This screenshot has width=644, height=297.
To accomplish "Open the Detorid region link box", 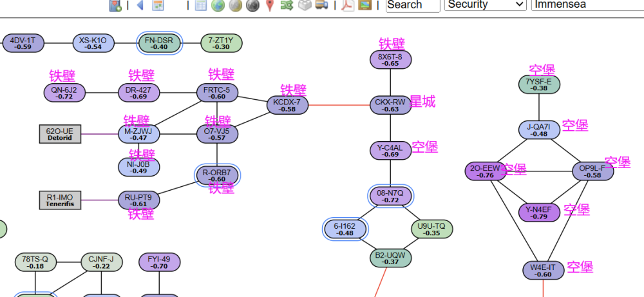I will pyautogui.click(x=60, y=134).
